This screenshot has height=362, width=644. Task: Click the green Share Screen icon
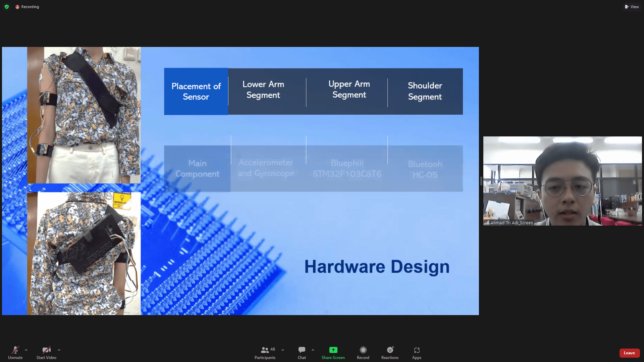pyautogui.click(x=333, y=350)
